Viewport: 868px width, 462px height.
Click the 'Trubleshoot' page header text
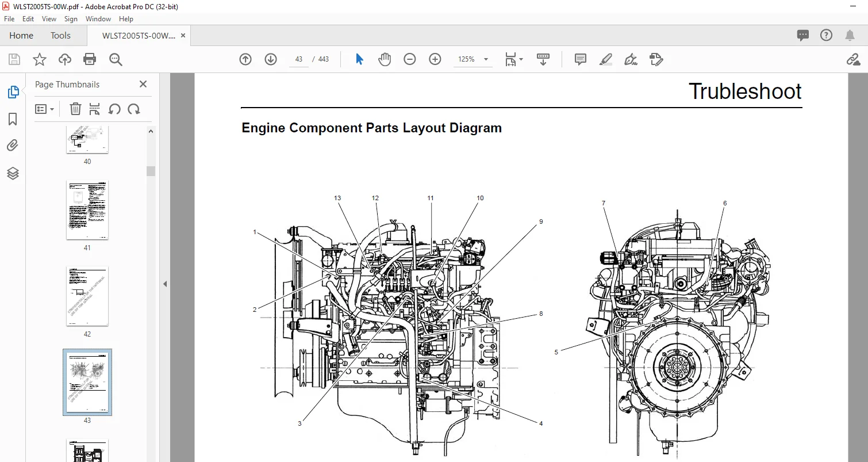[x=745, y=91]
